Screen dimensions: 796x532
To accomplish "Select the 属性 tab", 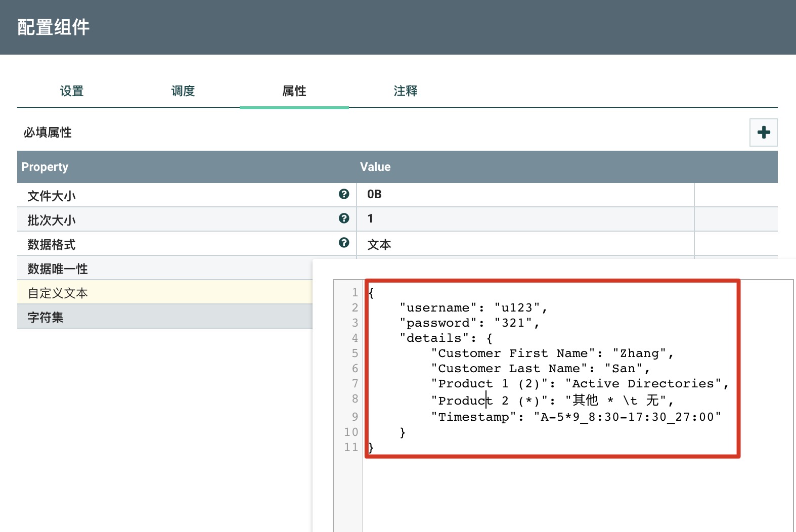I will 294,91.
